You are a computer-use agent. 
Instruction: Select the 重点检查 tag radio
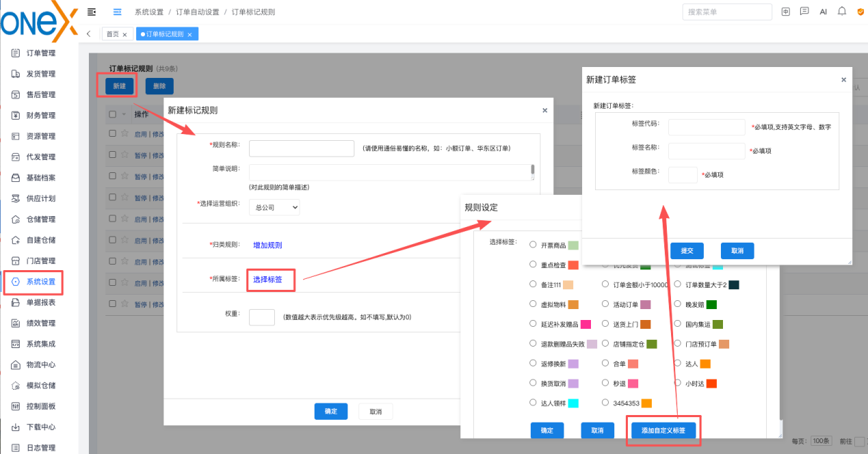pyautogui.click(x=534, y=264)
